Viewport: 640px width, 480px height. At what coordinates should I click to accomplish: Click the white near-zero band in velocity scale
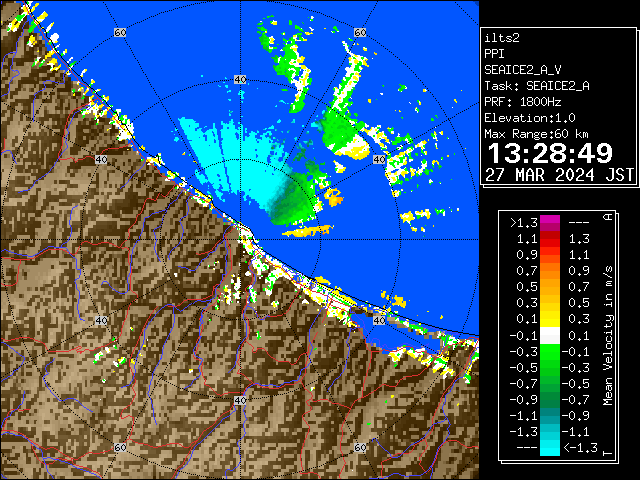550,336
